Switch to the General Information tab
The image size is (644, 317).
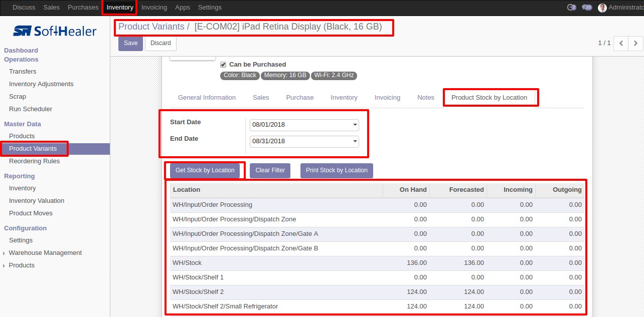(207, 98)
